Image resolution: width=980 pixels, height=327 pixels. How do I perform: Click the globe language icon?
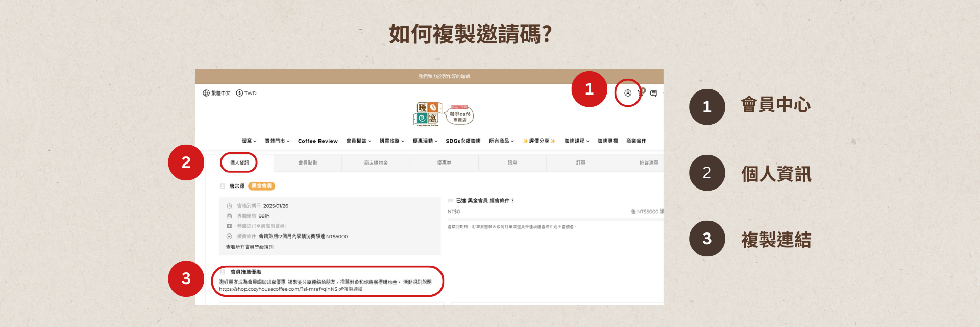[x=206, y=93]
